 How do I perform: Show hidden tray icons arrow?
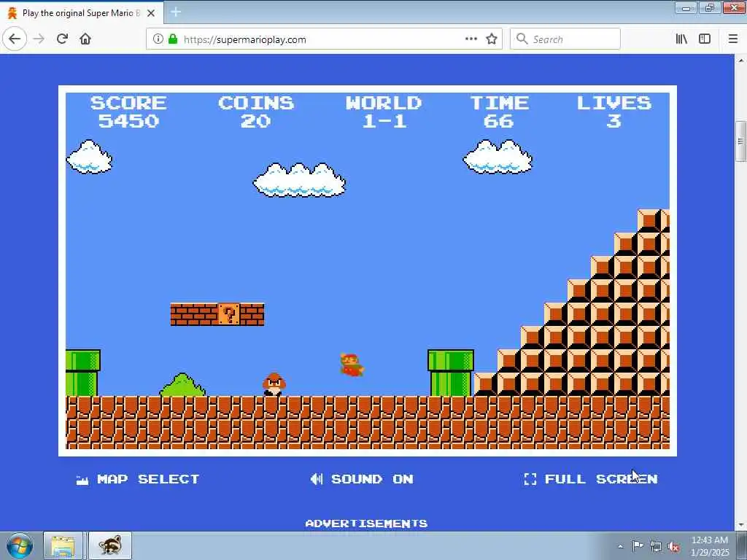point(620,546)
